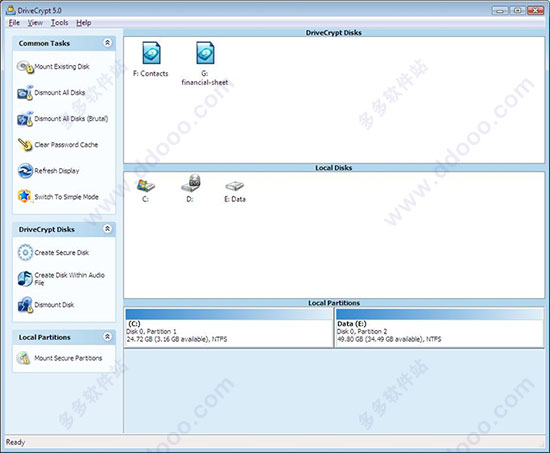Collapse the Local Partitions sidebar panel
The height and width of the screenshot is (453, 550).
(107, 337)
